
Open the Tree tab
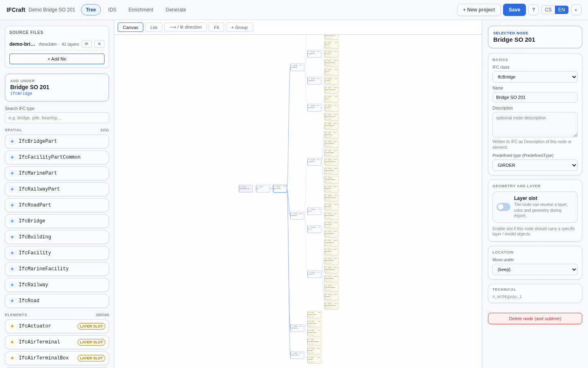pyautogui.click(x=91, y=10)
